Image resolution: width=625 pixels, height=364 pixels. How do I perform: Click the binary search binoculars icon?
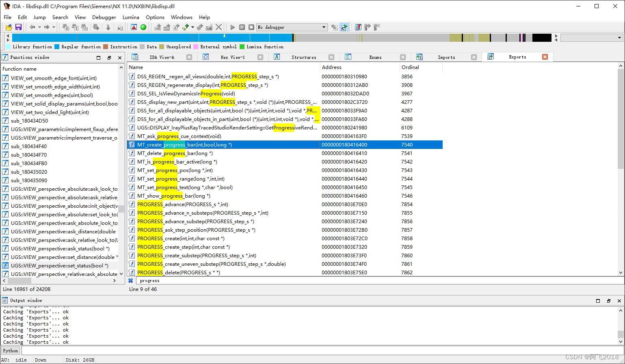(x=84, y=27)
